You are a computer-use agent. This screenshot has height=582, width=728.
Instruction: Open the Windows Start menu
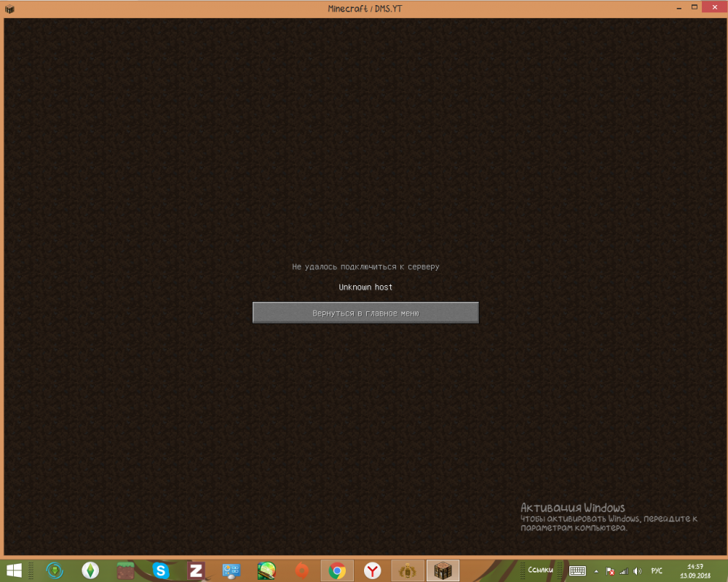14,570
